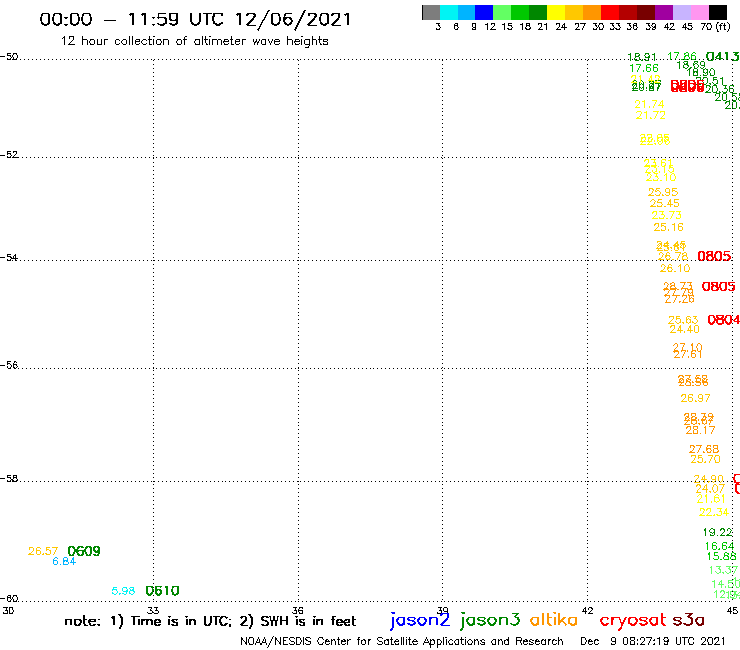Click the 26.10 wave height reading

click(675, 269)
